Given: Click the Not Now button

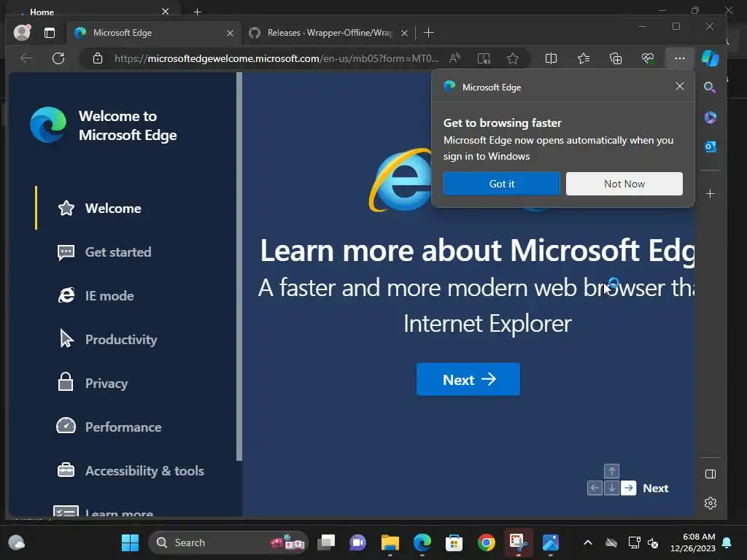Looking at the screenshot, I should pos(624,184).
